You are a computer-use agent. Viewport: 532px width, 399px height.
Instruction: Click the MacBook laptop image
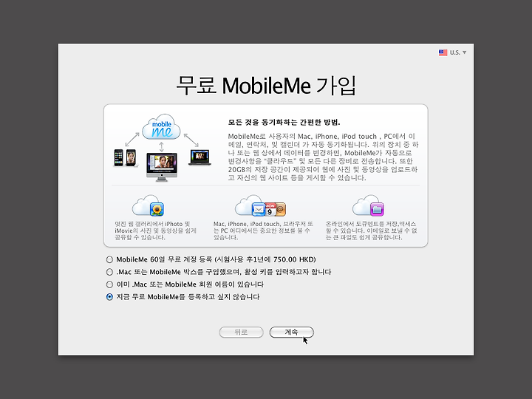pos(199,157)
